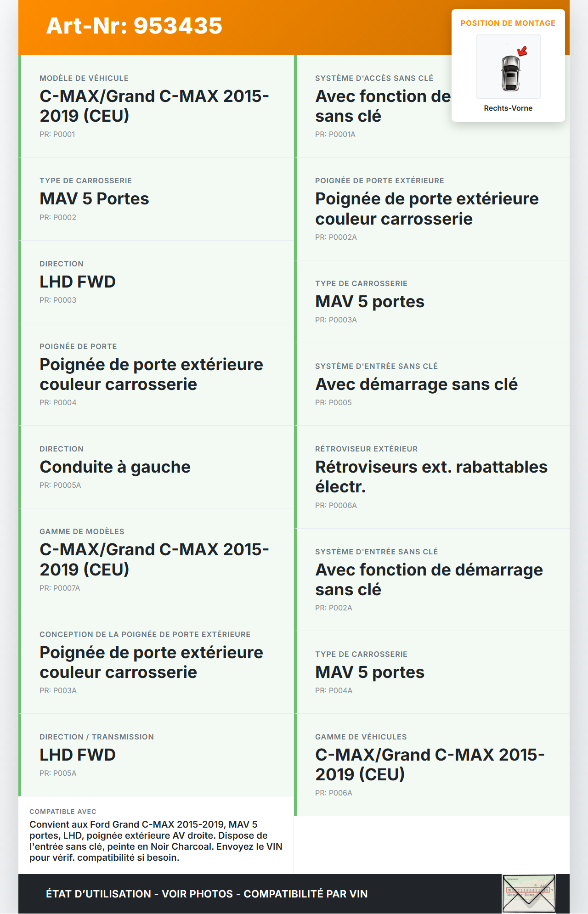Viewport: 588px width, 914px height.
Task: Click the Art-Nr: 953435 heading
Action: tap(134, 26)
